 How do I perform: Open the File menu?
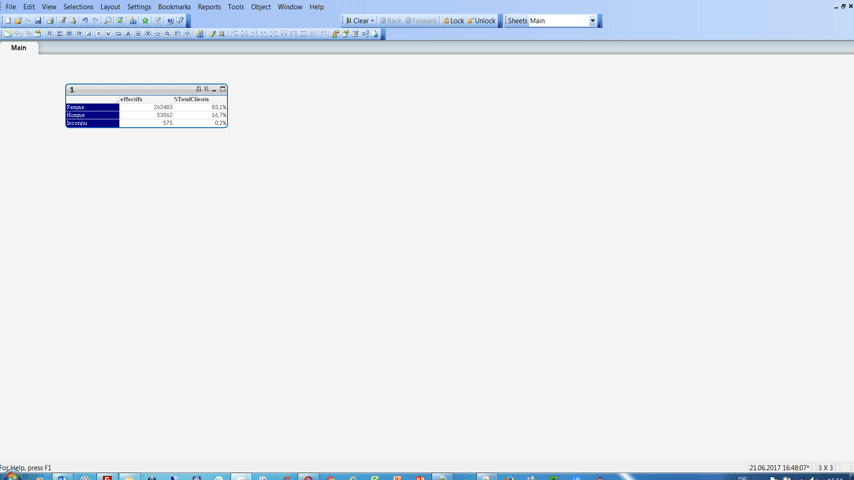tap(10, 7)
